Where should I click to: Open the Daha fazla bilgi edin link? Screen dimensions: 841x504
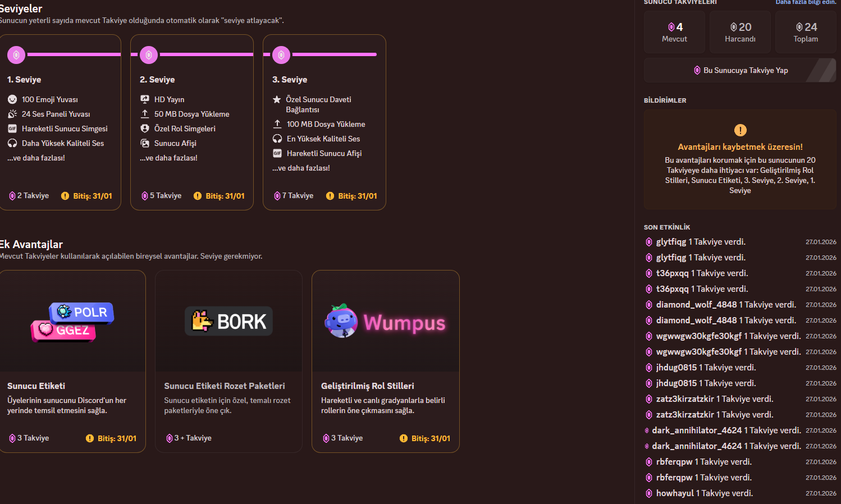click(806, 2)
